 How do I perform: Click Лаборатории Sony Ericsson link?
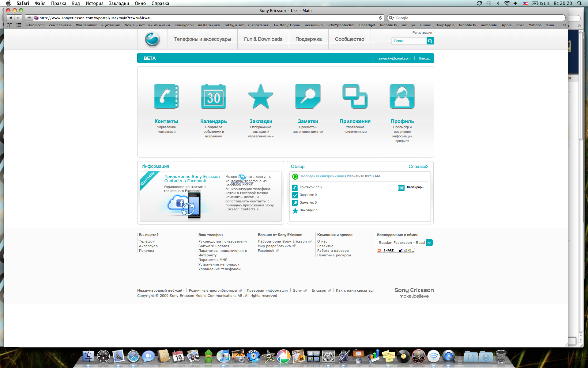(x=282, y=241)
